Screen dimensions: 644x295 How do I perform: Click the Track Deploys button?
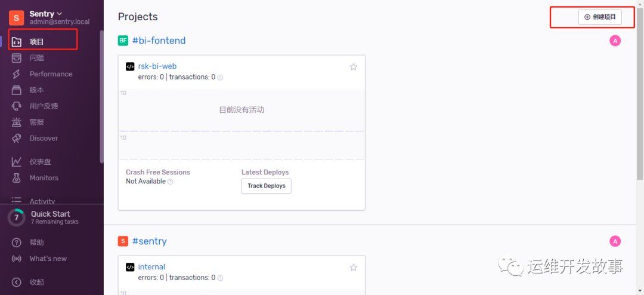click(266, 186)
